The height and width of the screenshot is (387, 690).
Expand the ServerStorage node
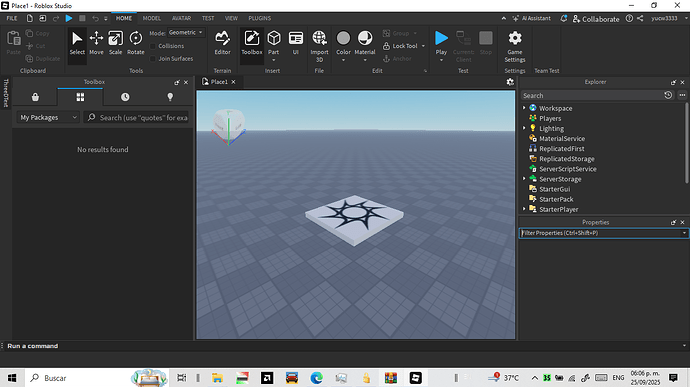tap(524, 179)
